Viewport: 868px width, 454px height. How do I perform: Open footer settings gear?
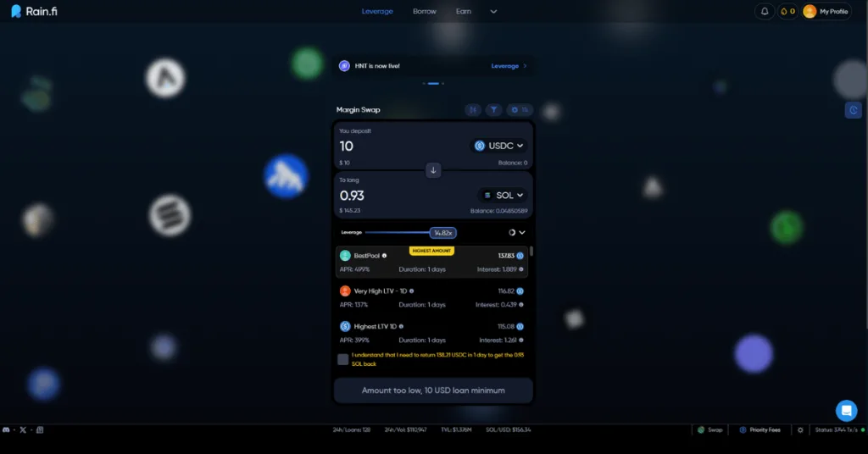[800, 429]
